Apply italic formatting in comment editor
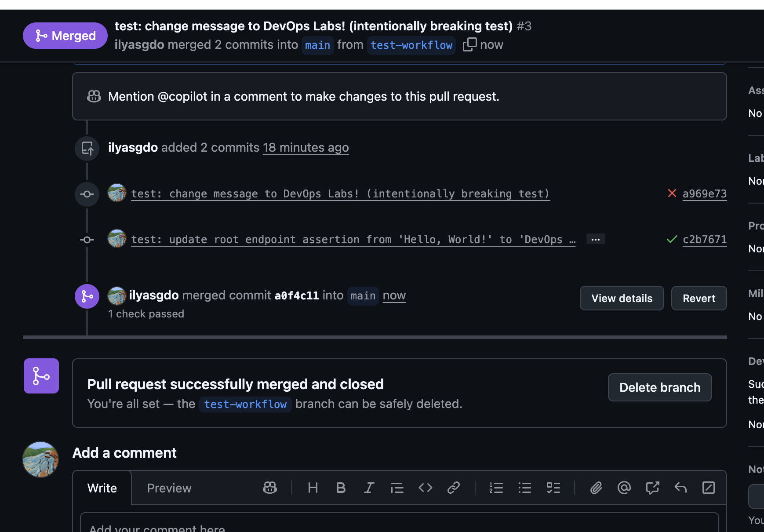The width and height of the screenshot is (764, 532). click(x=369, y=488)
